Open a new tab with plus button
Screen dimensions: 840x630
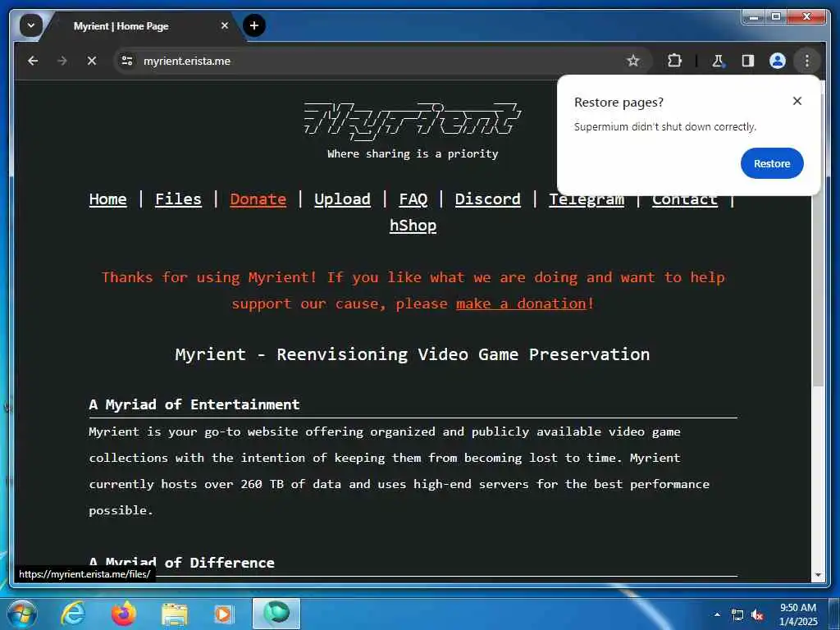[x=254, y=25]
